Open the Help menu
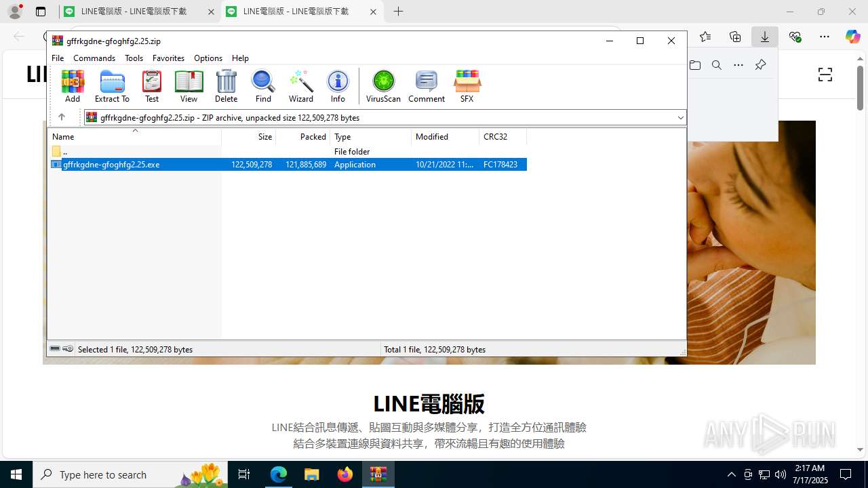The image size is (868, 488). (240, 58)
